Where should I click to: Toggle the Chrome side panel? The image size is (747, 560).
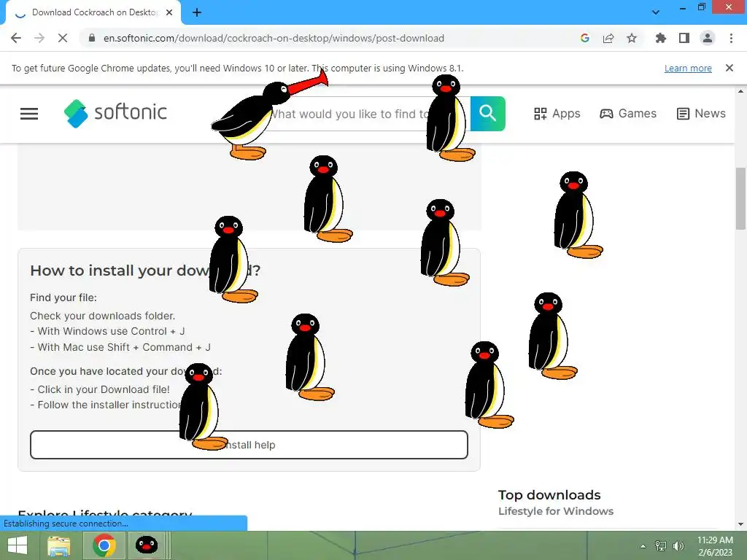[684, 38]
